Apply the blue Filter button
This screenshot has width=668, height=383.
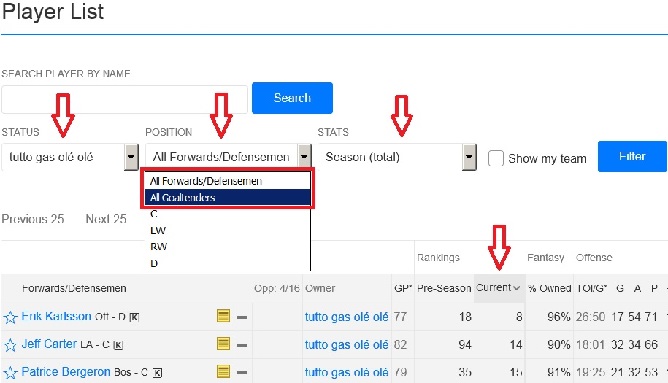pyautogui.click(x=632, y=156)
